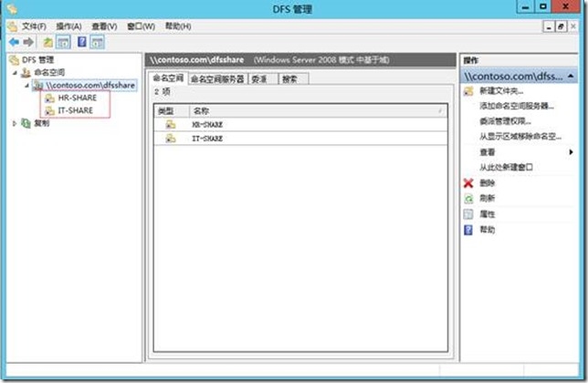Click the inner MDI minimize button
588x383 pixels.
click(x=549, y=26)
